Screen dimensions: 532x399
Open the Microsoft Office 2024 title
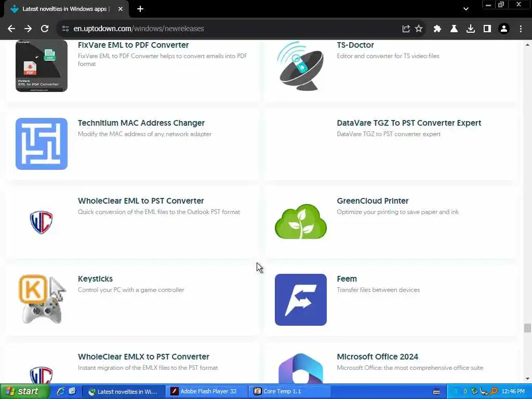click(x=377, y=356)
